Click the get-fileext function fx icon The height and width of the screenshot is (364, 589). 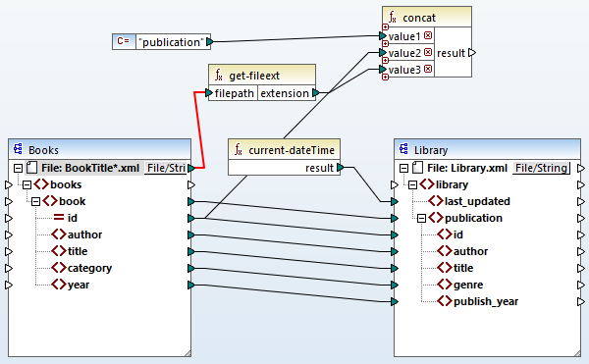point(219,76)
